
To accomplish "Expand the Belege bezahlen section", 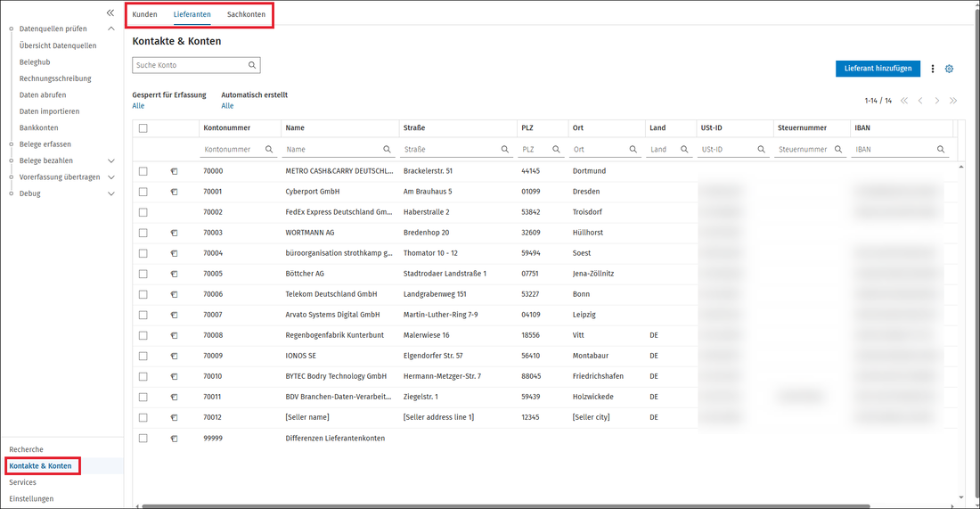I will tap(111, 161).
